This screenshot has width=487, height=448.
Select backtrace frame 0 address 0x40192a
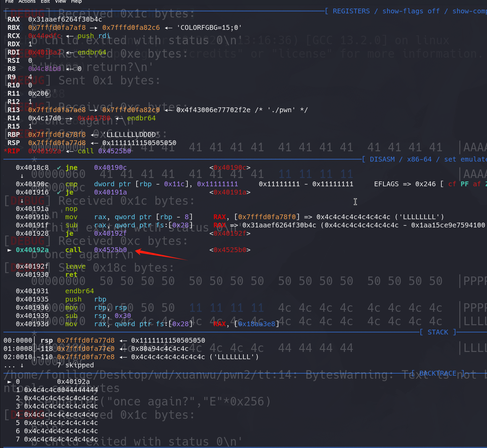73,381
